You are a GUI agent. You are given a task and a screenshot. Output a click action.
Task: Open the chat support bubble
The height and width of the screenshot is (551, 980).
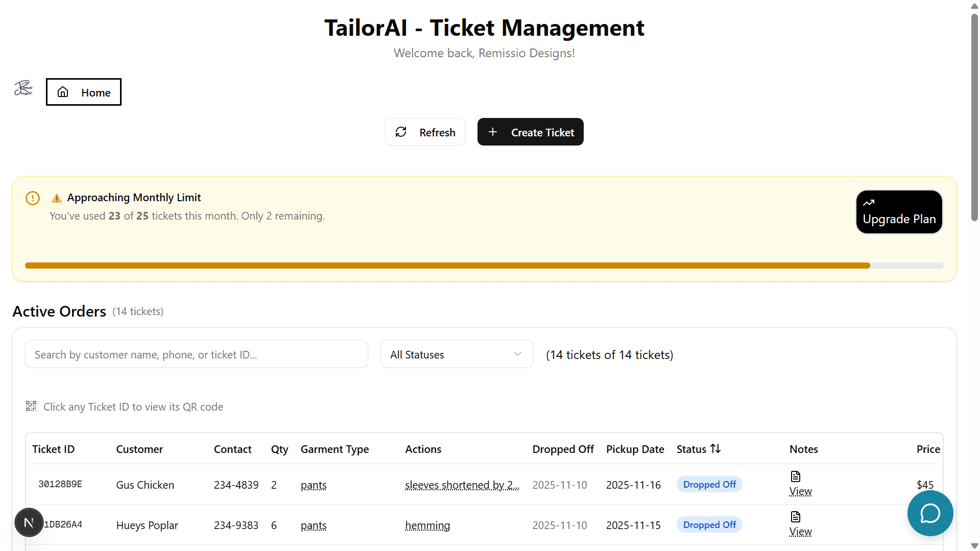coord(930,513)
